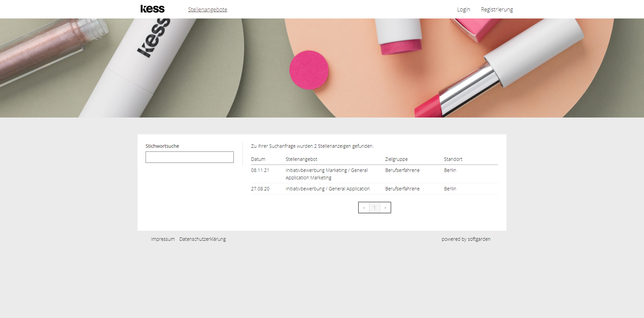Click powered by softgarden link
Screen dimensions: 644x318
click(466, 239)
